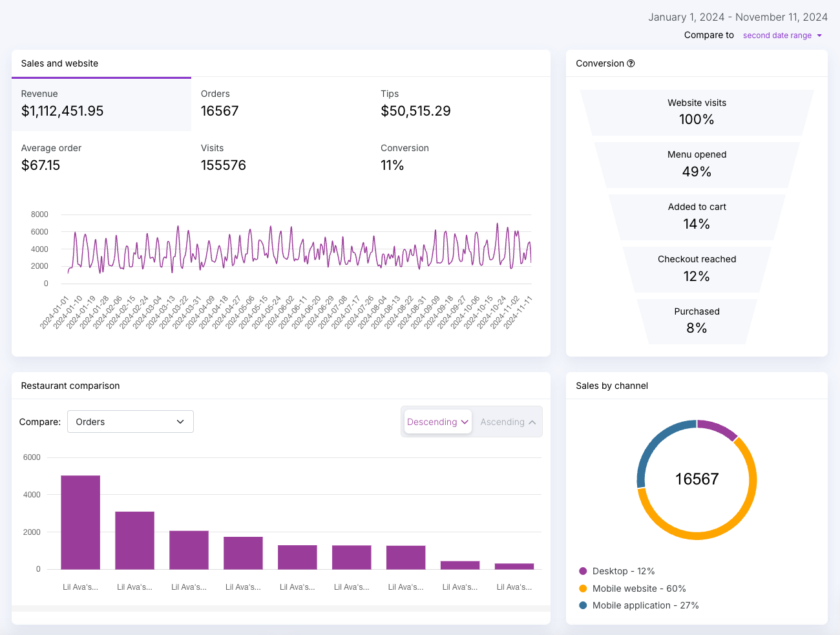Select the Visits metric tile
The height and width of the screenshot is (635, 840).
pyautogui.click(x=281, y=158)
